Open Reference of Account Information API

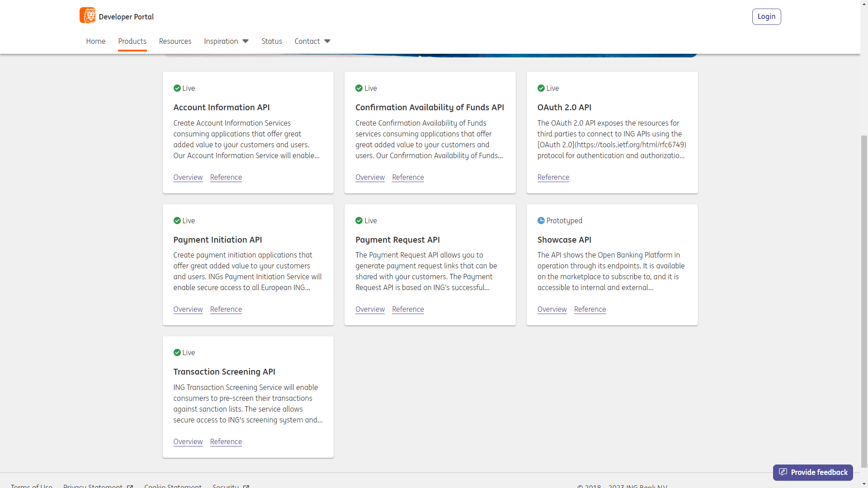(x=226, y=177)
